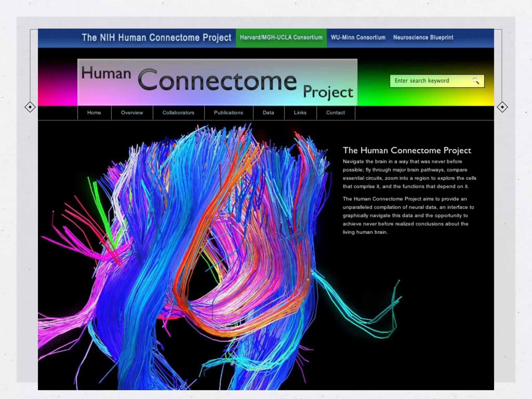This screenshot has width=532, height=399.
Task: Go to the Contact page
Action: (336, 113)
